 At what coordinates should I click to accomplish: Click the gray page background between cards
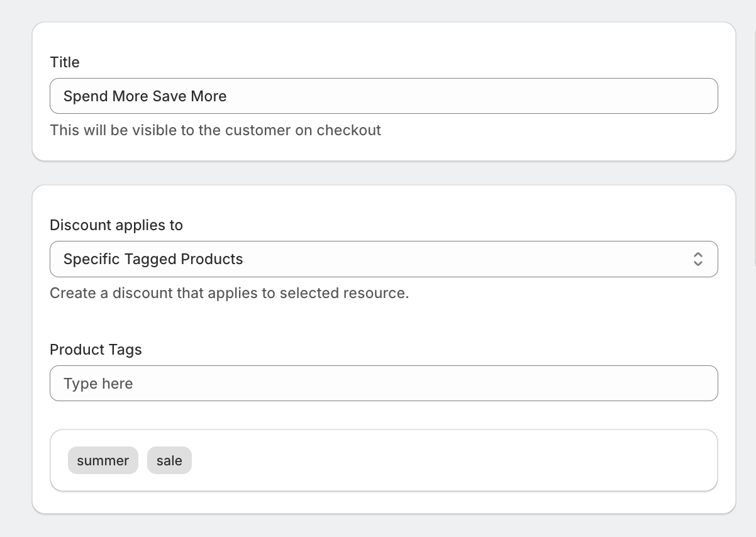coord(384,173)
